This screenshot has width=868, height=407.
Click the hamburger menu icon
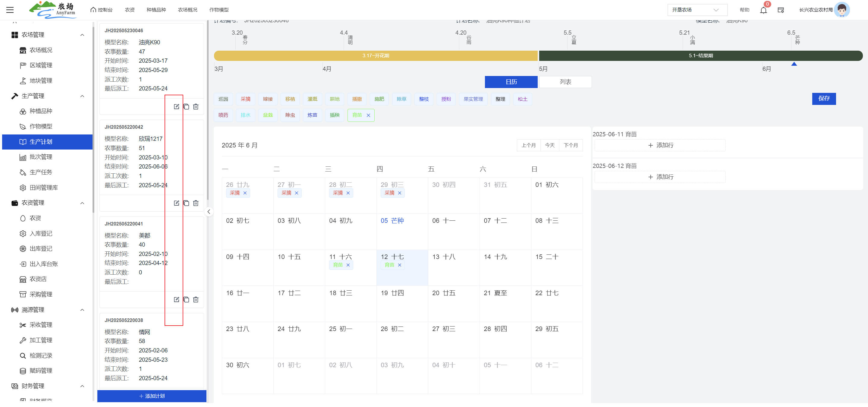pos(10,10)
